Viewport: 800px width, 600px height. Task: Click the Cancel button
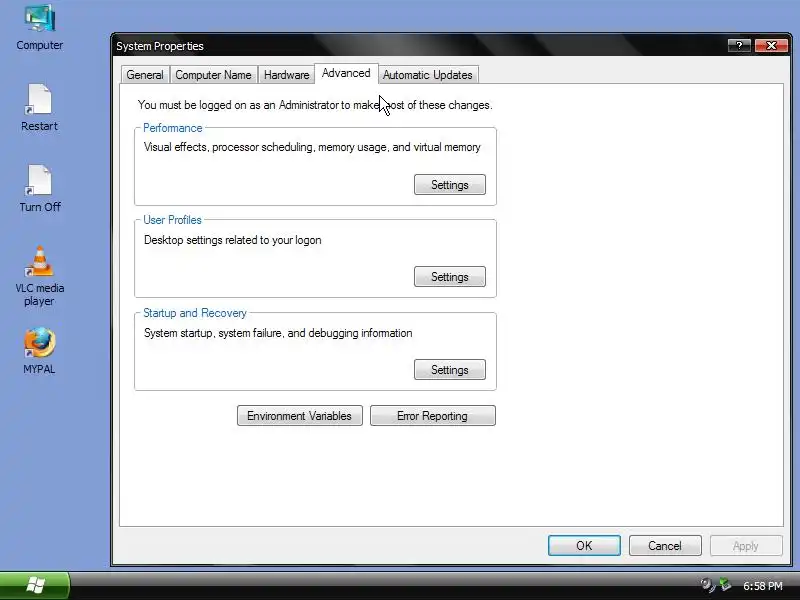(665, 546)
